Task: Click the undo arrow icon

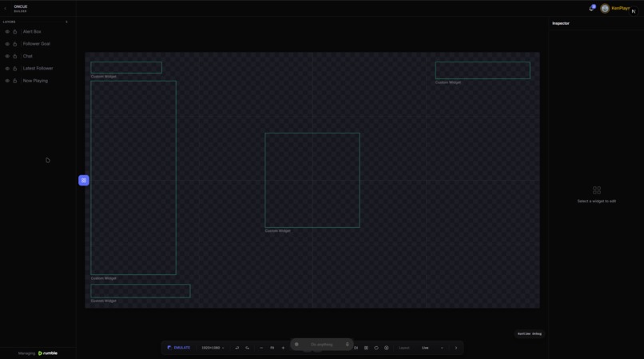Action: pos(237,348)
